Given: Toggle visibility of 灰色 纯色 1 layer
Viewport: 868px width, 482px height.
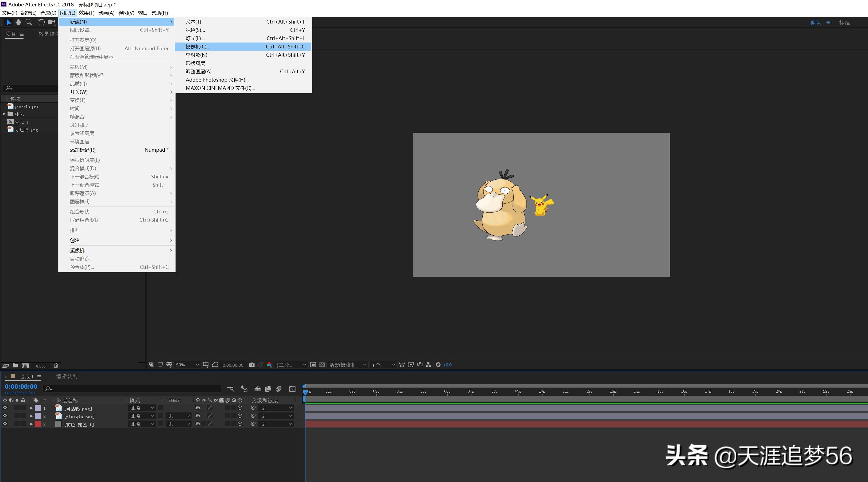Looking at the screenshot, I should 5,424.
